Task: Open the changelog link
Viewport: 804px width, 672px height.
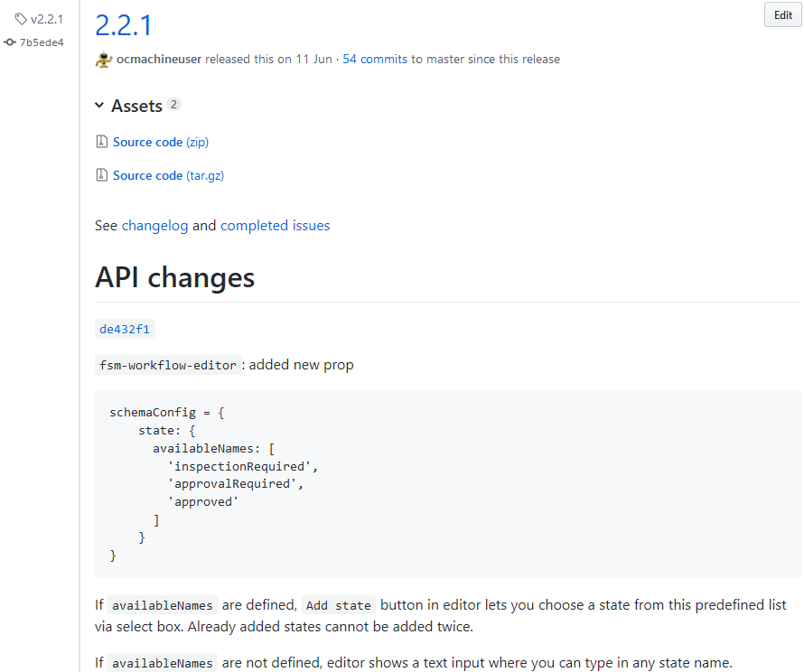Action: (154, 226)
